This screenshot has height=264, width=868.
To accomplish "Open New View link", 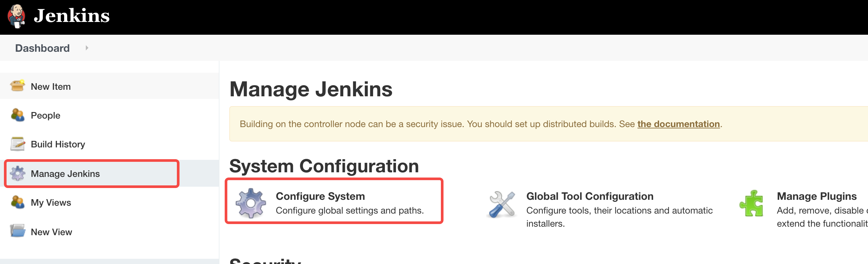I will pos(51,232).
